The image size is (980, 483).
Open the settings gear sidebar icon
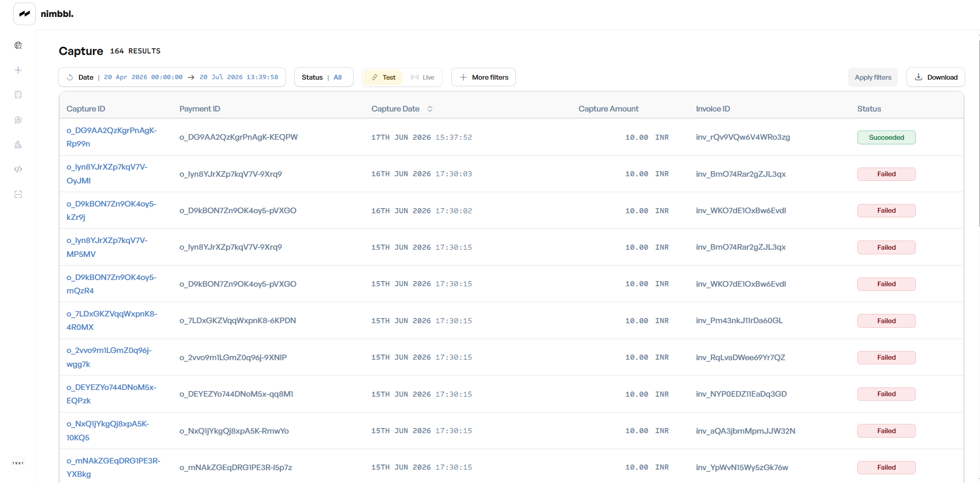pos(18,120)
